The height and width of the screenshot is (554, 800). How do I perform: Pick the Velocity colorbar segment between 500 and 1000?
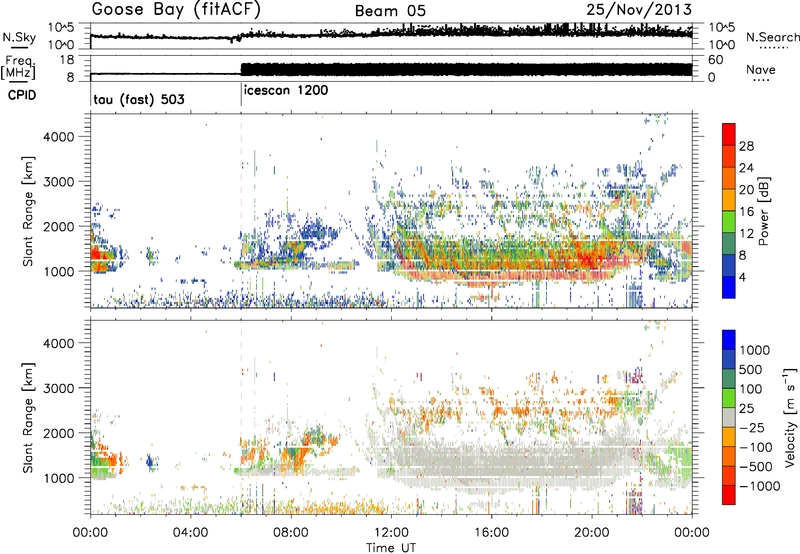tap(729, 359)
